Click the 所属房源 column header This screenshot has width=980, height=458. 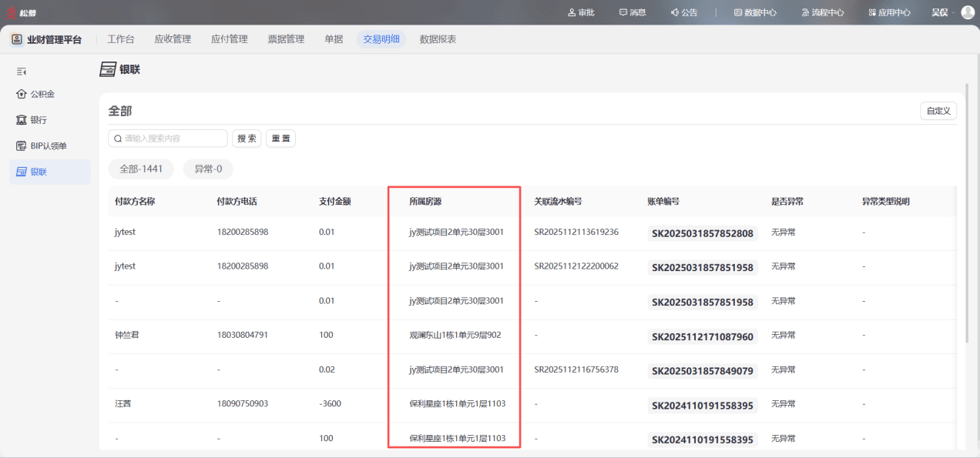coord(425,202)
